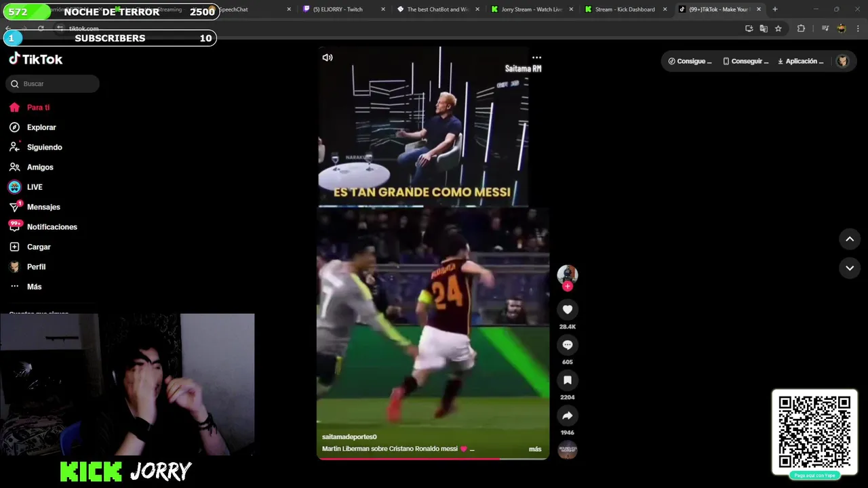Close the ELJORRY - Twitch tab
This screenshot has height=488, width=868.
pyautogui.click(x=383, y=9)
